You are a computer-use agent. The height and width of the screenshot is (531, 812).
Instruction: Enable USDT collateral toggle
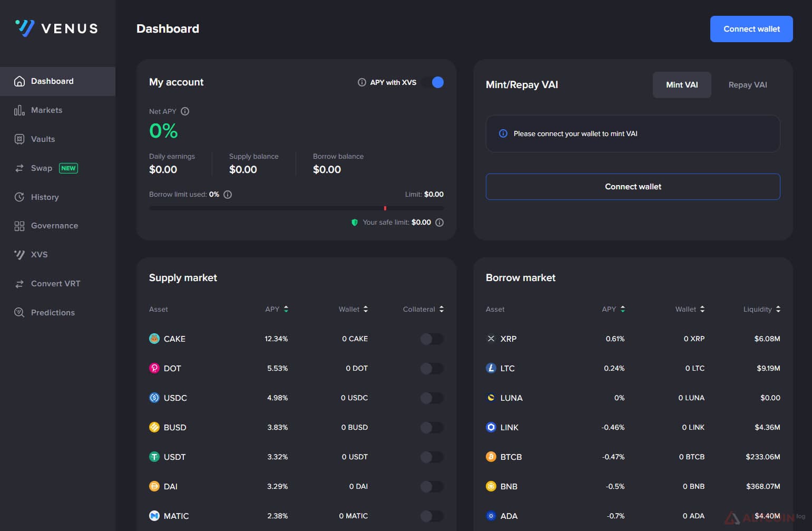pyautogui.click(x=432, y=457)
